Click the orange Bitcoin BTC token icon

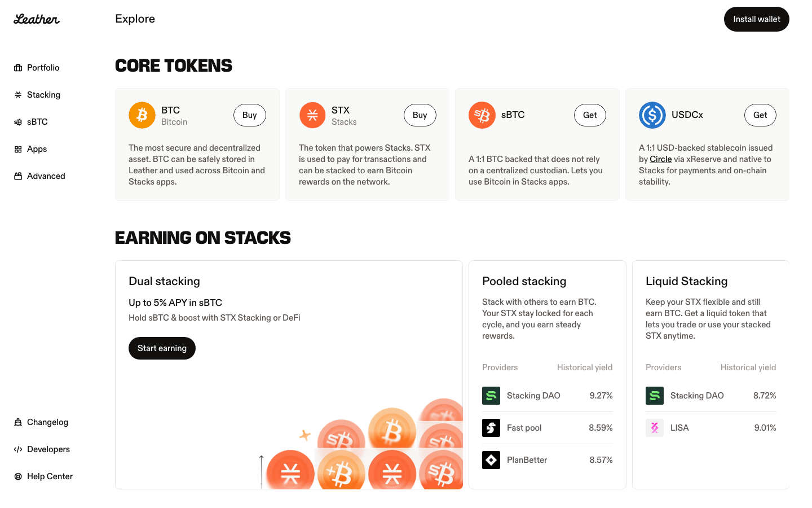pyautogui.click(x=142, y=115)
